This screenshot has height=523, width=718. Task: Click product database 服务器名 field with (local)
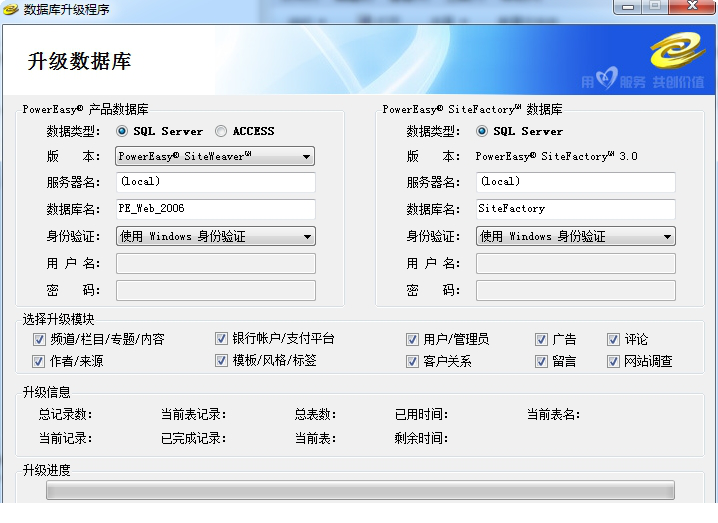[216, 182]
